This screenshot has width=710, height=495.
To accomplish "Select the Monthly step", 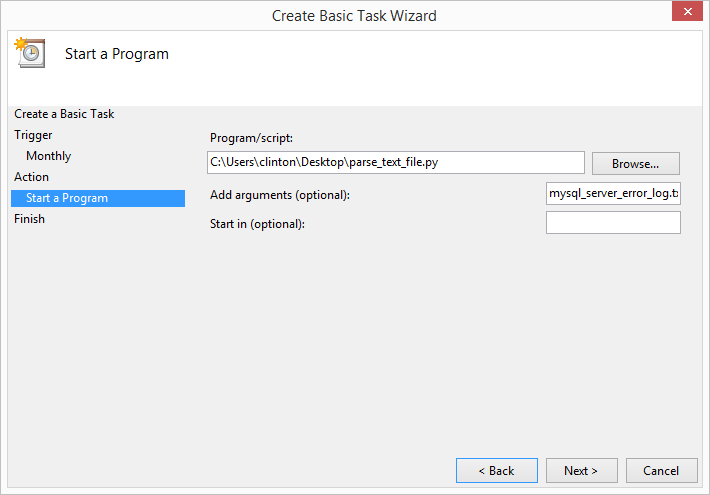I will click(x=48, y=156).
